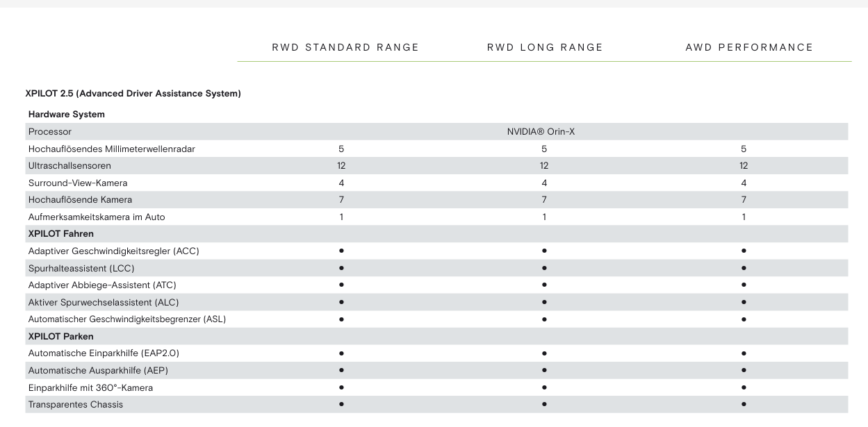The height and width of the screenshot is (427, 868).
Task: Click ASL bullet dot under AWD Performance
Action: point(744,319)
